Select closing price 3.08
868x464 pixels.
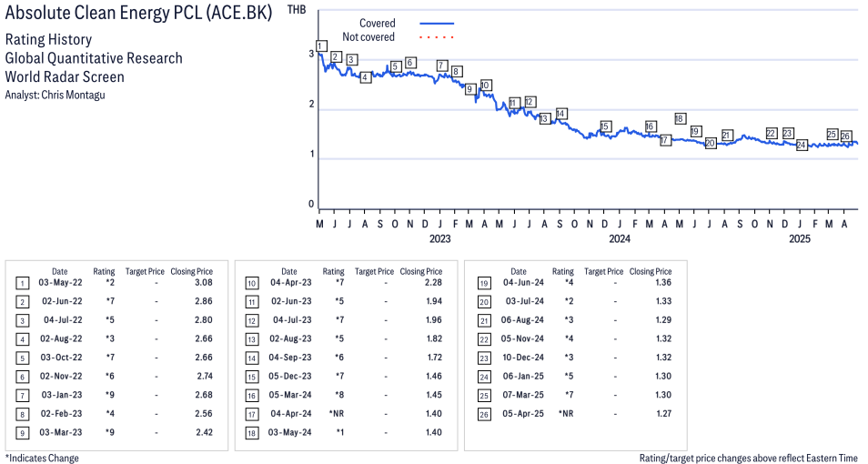point(204,282)
